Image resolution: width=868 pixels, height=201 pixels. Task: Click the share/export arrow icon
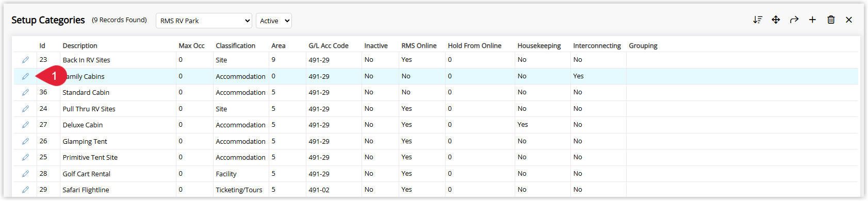(x=794, y=20)
